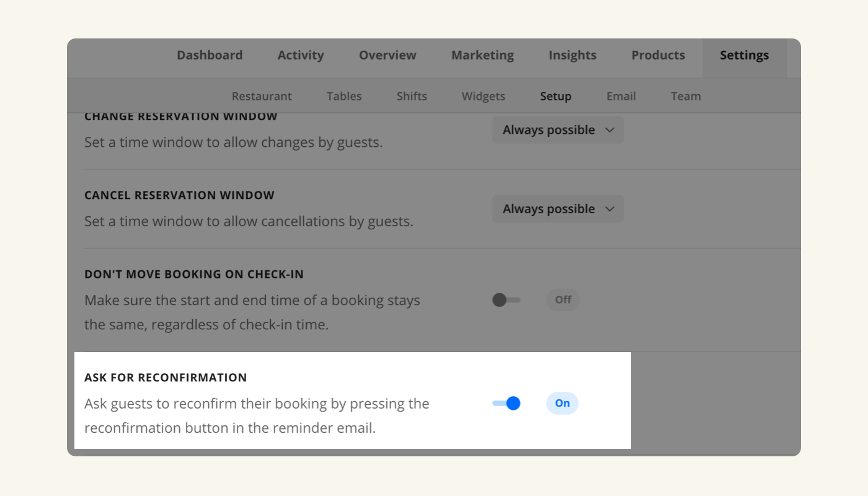Open the Email sub-tab
Image resolution: width=868 pixels, height=496 pixels.
pos(621,96)
